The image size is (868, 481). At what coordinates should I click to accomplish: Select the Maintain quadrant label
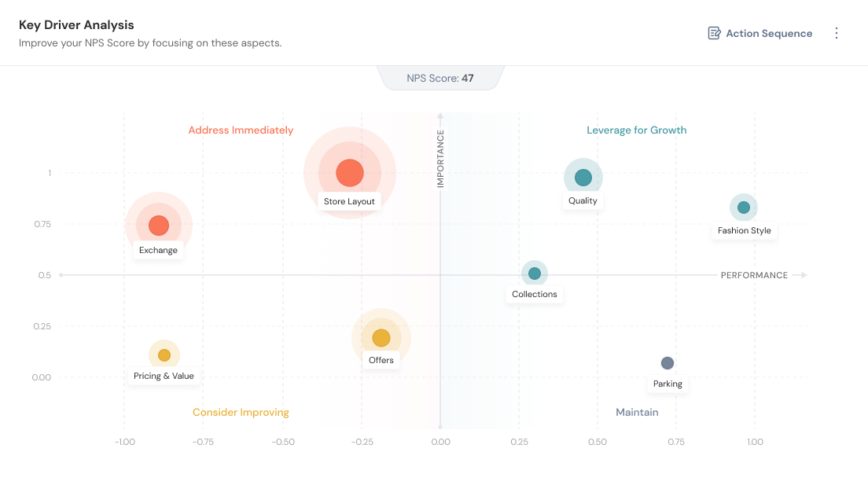637,413
